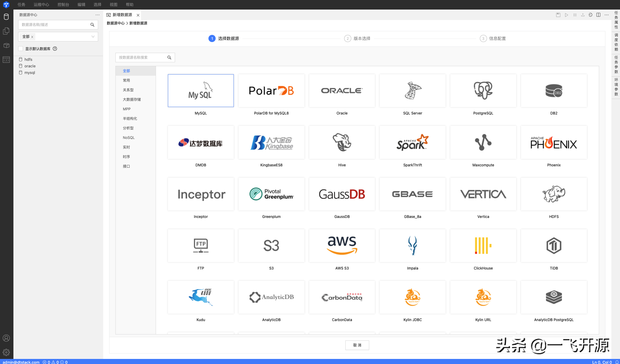Select the ClickHouse card
Image resolution: width=620 pixels, height=364 pixels.
tap(483, 246)
